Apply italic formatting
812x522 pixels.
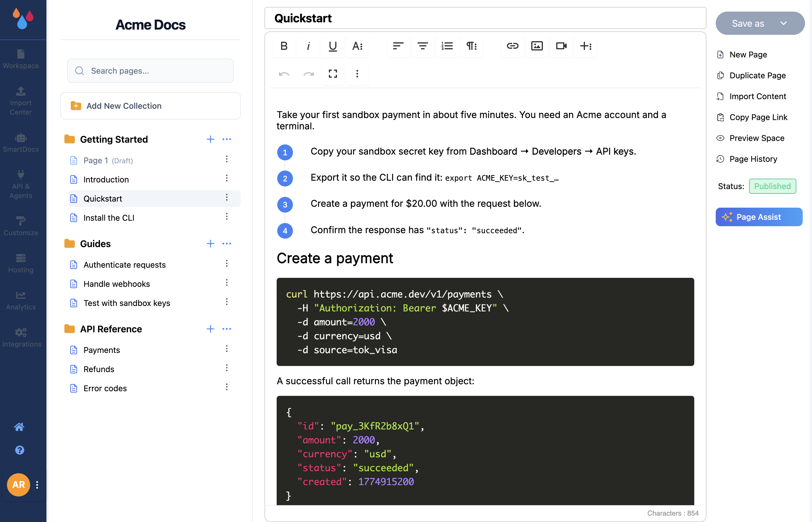tap(308, 46)
